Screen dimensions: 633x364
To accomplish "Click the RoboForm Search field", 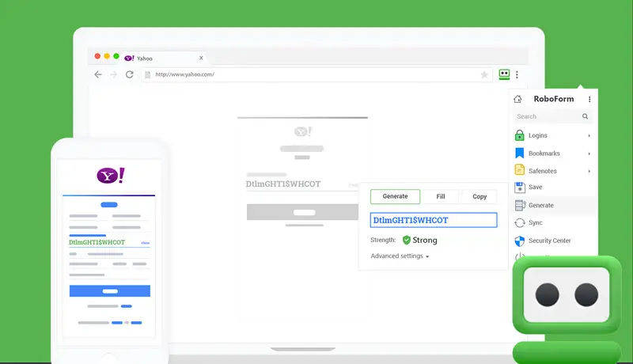I will (x=552, y=116).
